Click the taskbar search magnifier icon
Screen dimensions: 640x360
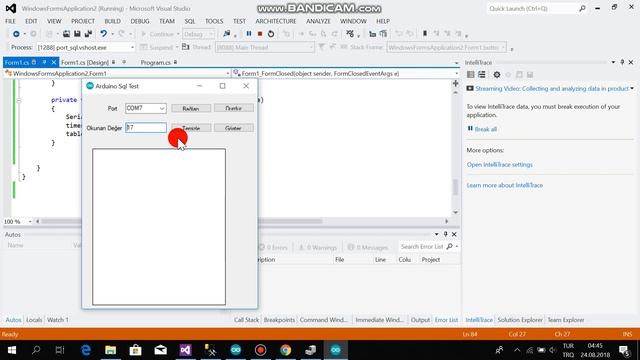[x=36, y=350]
